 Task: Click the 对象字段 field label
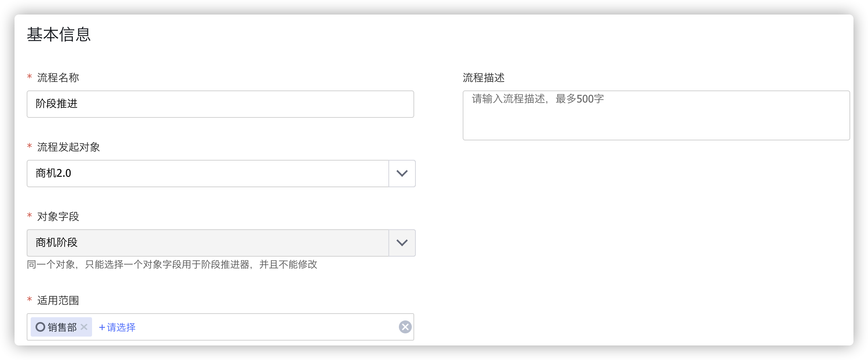coord(58,216)
